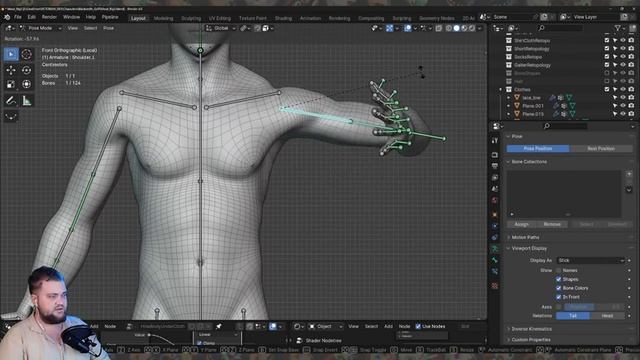Screen dimensions: 640x360
Task: Open the File menu
Action: pos(18,17)
